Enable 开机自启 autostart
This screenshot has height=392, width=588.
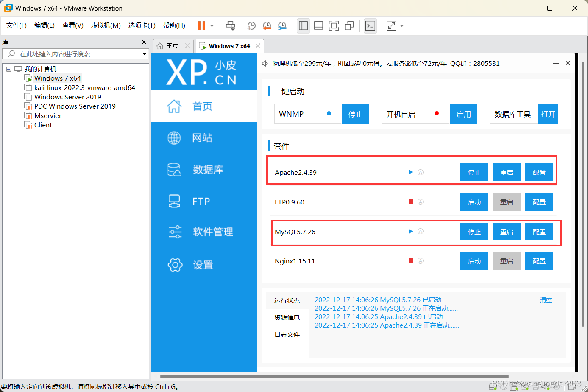464,114
